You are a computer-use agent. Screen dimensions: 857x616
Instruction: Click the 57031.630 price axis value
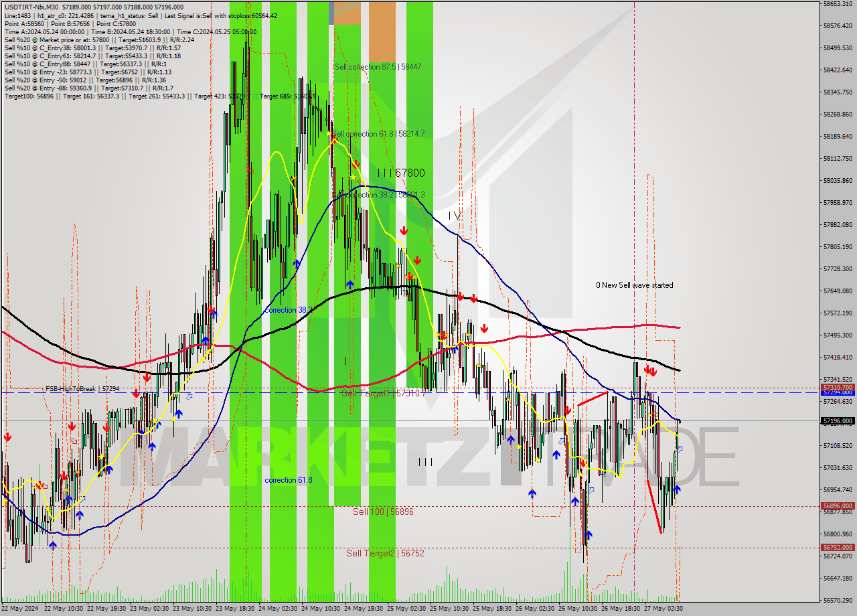click(838, 468)
